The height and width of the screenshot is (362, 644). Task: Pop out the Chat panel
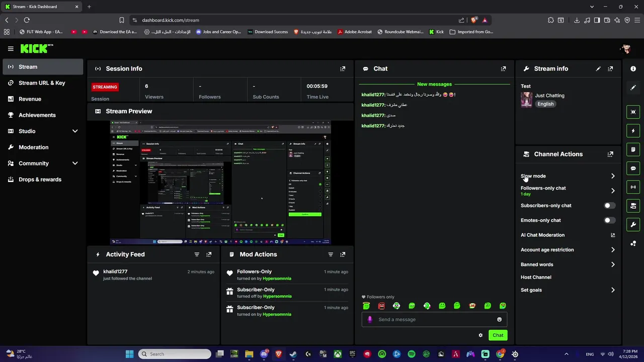pyautogui.click(x=503, y=69)
